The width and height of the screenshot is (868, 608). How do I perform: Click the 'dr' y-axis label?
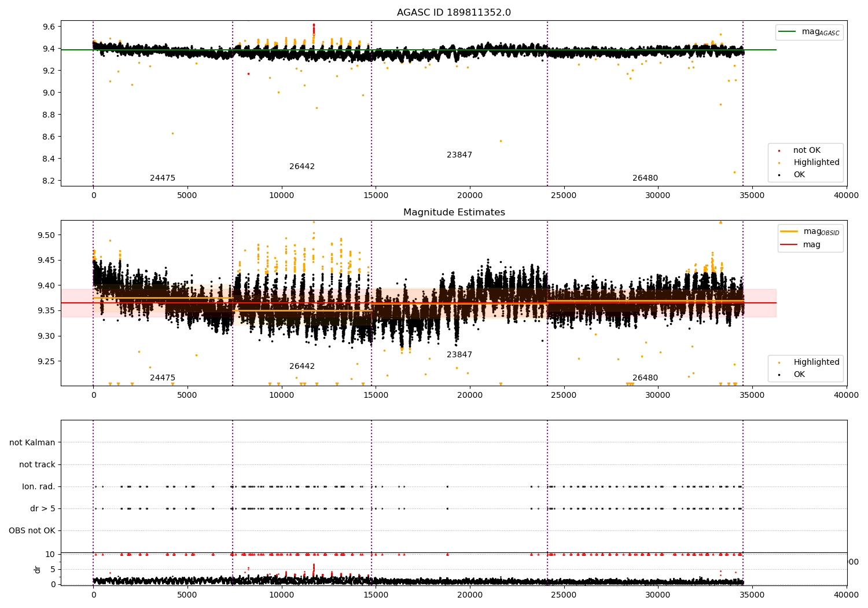(38, 569)
